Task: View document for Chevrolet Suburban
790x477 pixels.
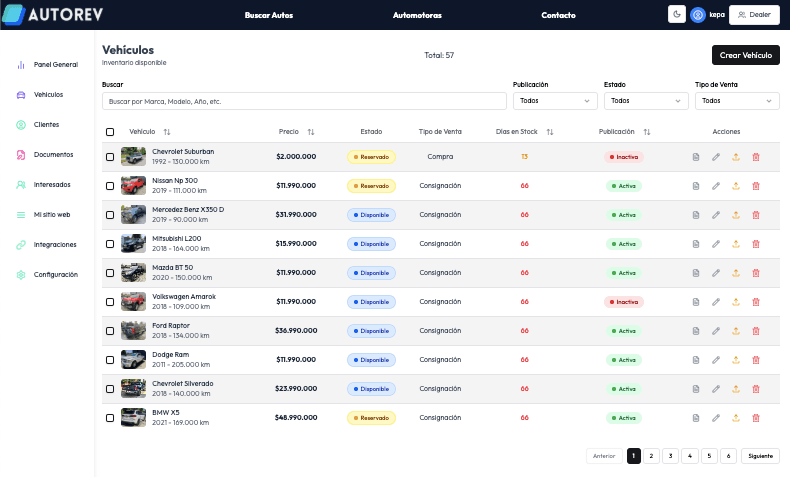Action: point(696,157)
